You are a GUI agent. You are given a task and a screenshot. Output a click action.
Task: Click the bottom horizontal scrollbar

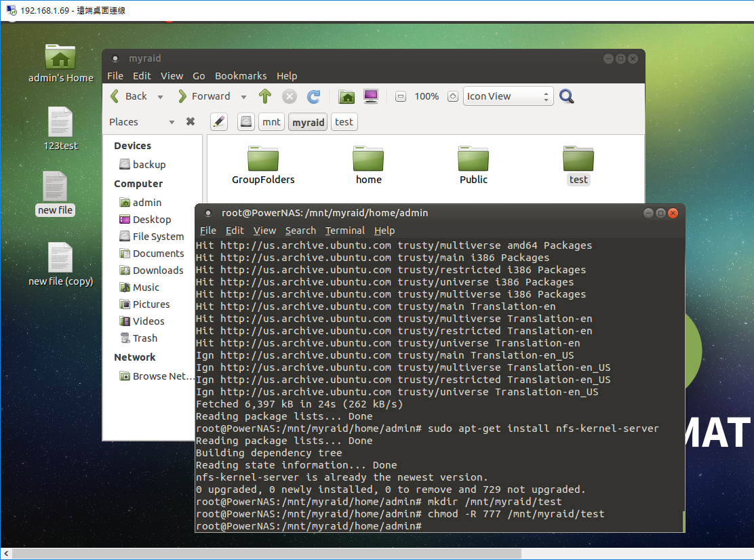pos(266,554)
